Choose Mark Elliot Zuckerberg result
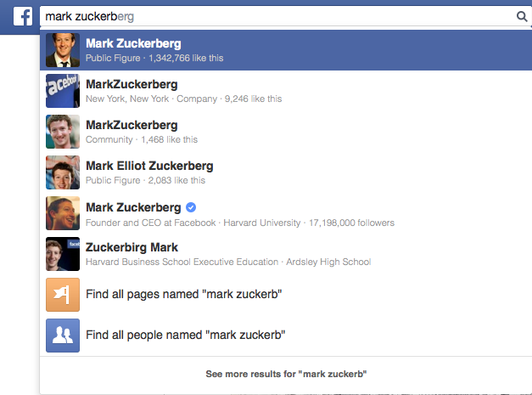This screenshot has height=395, width=532. (286, 172)
